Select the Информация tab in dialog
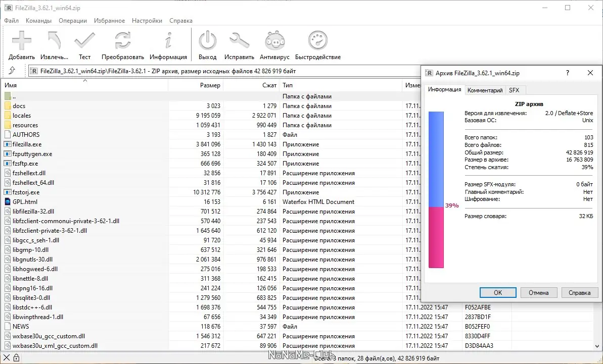 pyautogui.click(x=445, y=89)
